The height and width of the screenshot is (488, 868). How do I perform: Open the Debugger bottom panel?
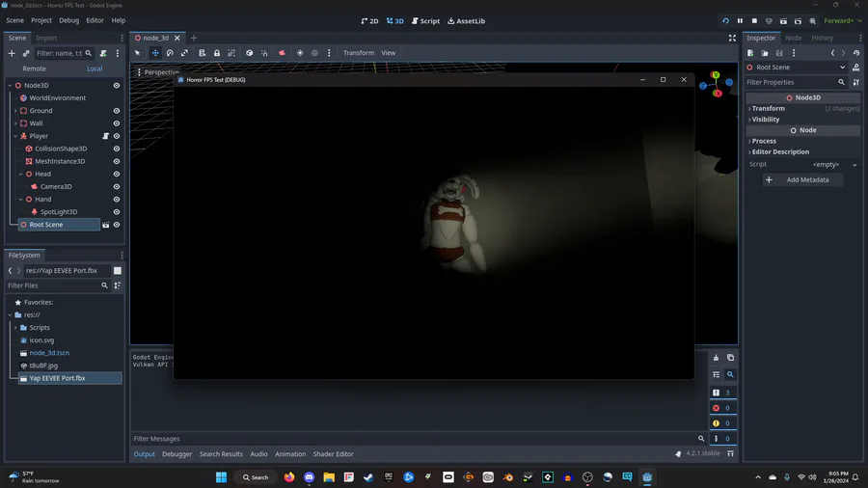click(x=177, y=454)
